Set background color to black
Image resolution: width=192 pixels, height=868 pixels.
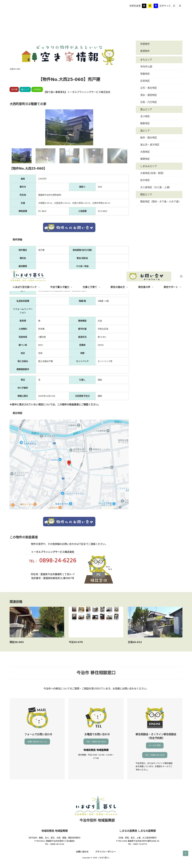tap(144, 6)
